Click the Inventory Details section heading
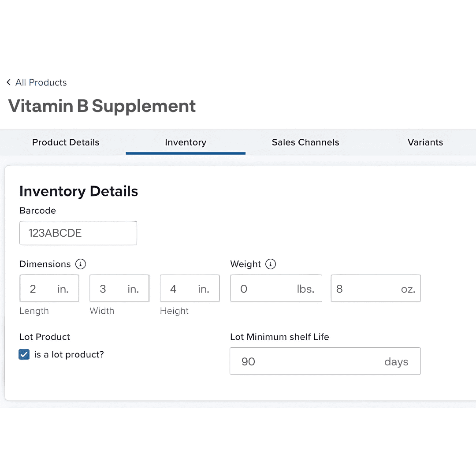Viewport: 476px width, 476px height. pyautogui.click(x=79, y=191)
